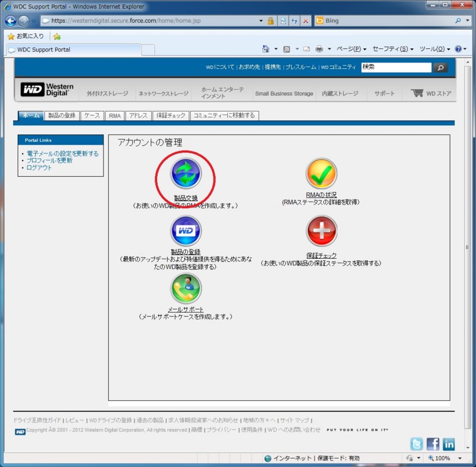Viewport: 476px width, 467px height.
Task: Expand the recent pages dropdown arrow
Action: pos(34,21)
